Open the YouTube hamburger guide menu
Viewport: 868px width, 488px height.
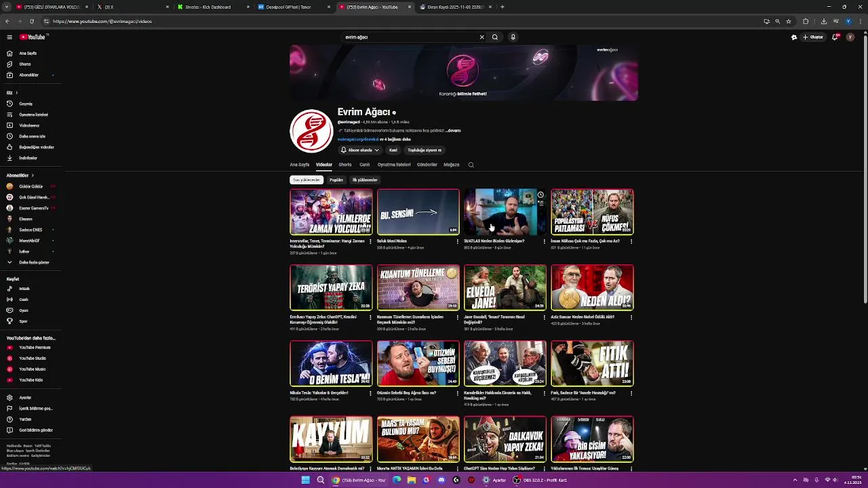tap(9, 37)
